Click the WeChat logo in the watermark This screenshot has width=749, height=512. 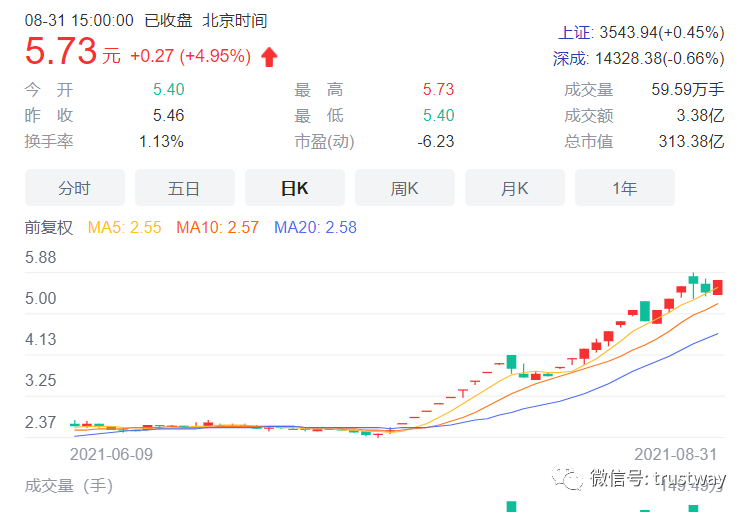572,479
